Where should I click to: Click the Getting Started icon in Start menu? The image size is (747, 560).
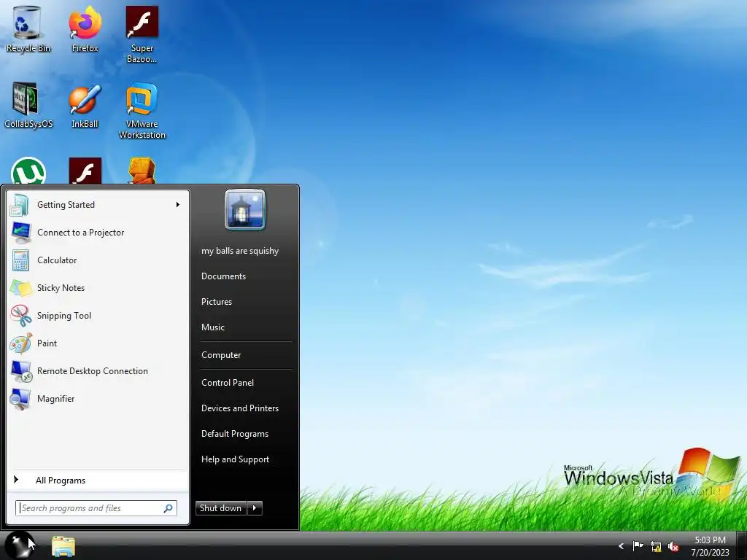pos(20,205)
